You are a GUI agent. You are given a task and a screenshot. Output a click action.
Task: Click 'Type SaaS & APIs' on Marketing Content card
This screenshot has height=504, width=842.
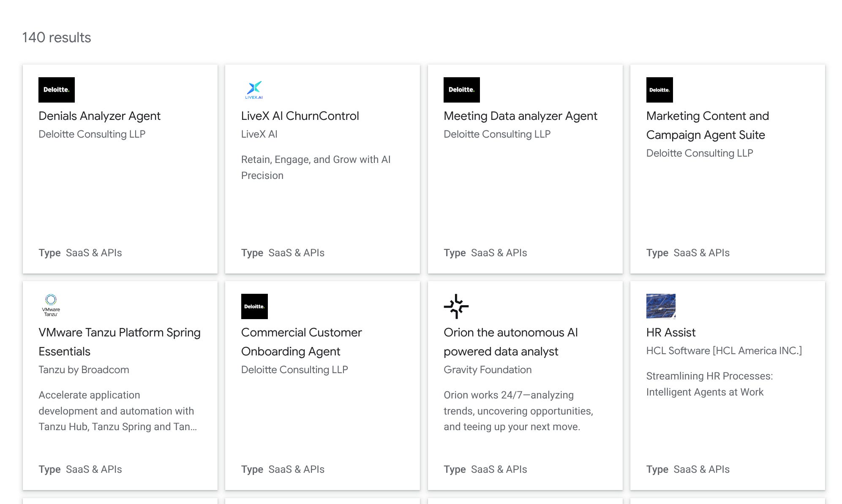click(x=688, y=253)
